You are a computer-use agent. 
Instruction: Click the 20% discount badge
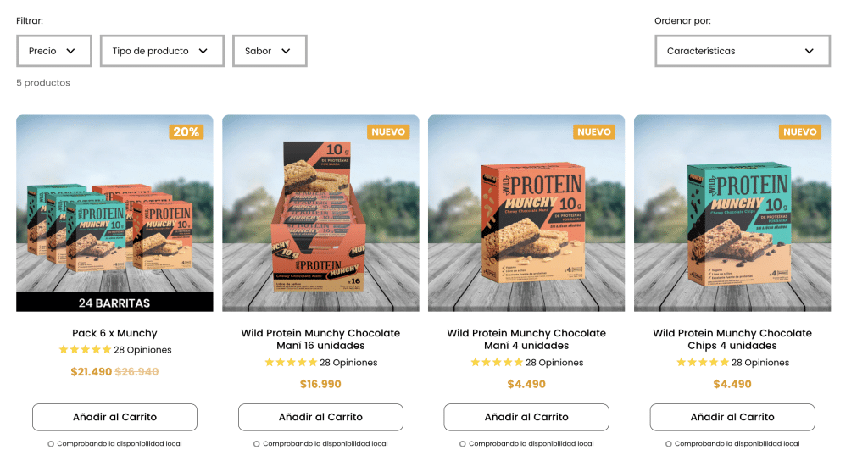(x=186, y=131)
